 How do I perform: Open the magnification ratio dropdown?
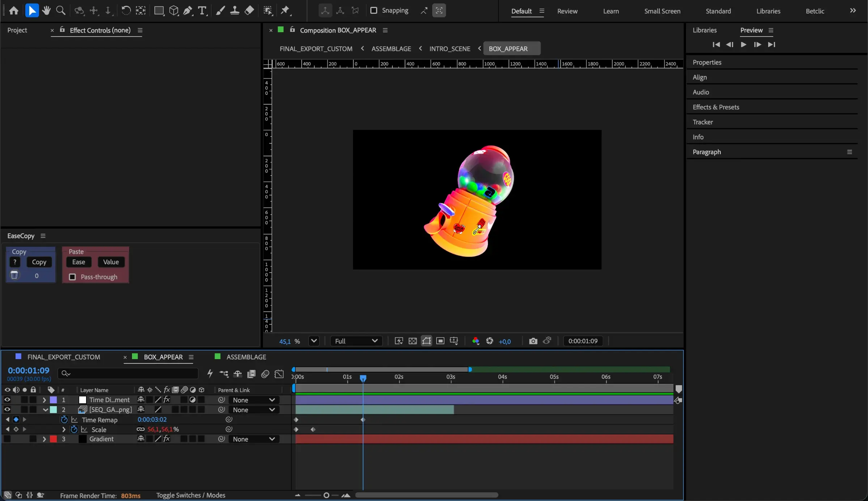[x=314, y=341]
